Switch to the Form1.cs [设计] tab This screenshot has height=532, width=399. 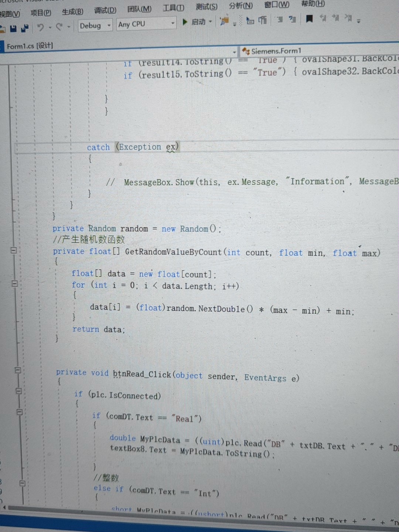coord(30,46)
